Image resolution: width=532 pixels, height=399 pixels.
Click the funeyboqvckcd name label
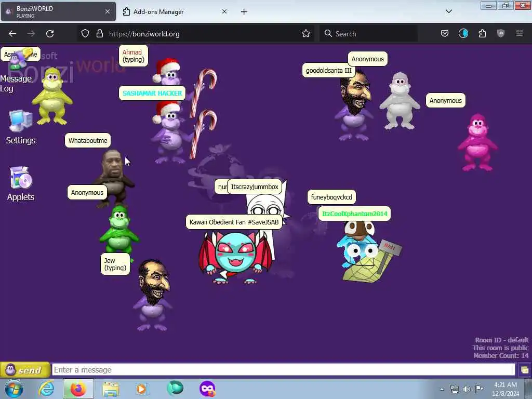coord(331,197)
